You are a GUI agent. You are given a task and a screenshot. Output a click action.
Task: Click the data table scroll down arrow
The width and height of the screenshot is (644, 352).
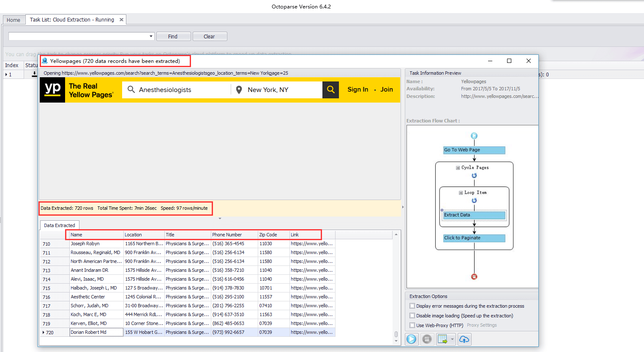tap(396, 341)
